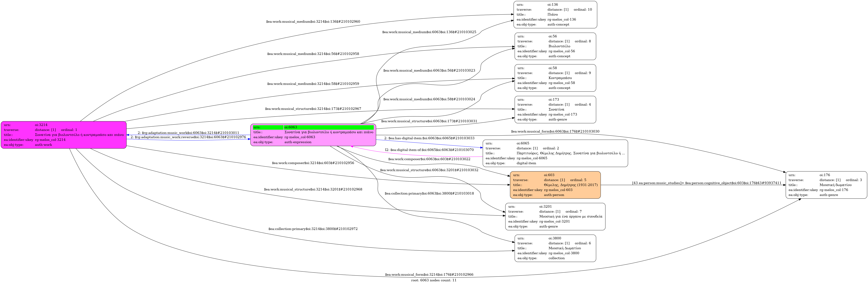The height and width of the screenshot is (284, 868).
Task: Click the rg:adaptation:music_work edge label
Action: click(188, 133)
